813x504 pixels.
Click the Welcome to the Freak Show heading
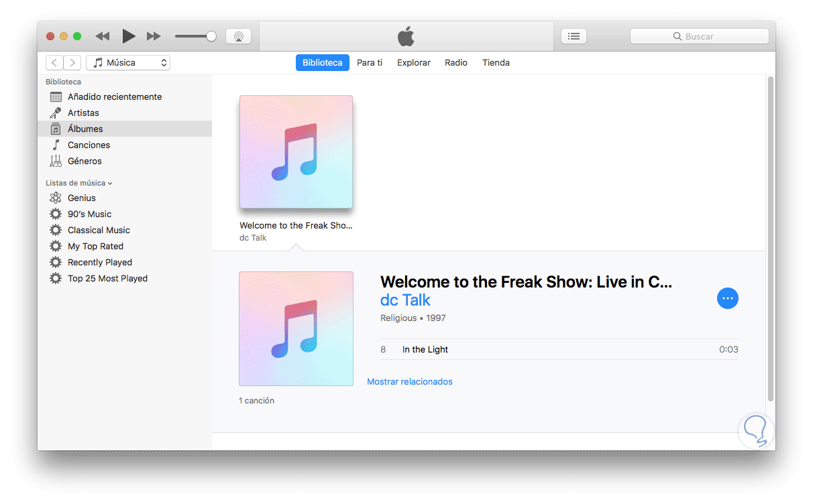pos(526,282)
